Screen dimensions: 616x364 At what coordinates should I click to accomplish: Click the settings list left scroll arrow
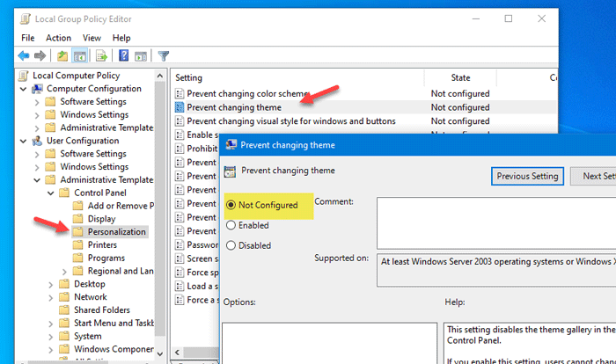click(177, 353)
